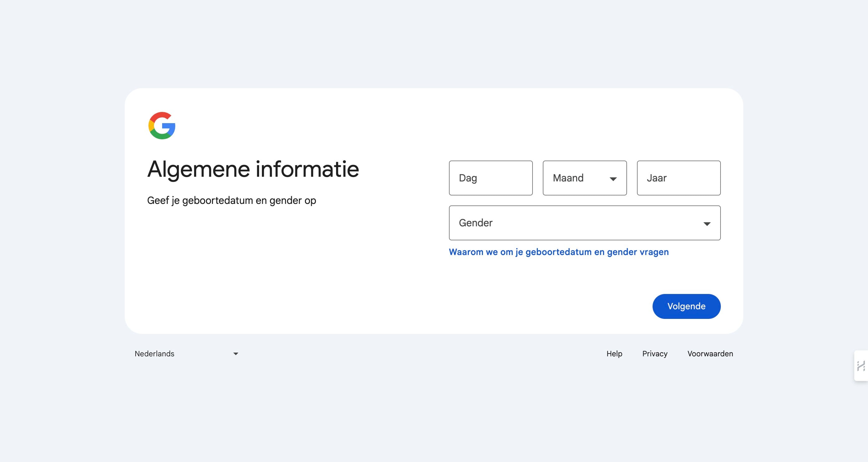
Task: Open the birthdate and gender explanation link
Action: click(x=558, y=252)
